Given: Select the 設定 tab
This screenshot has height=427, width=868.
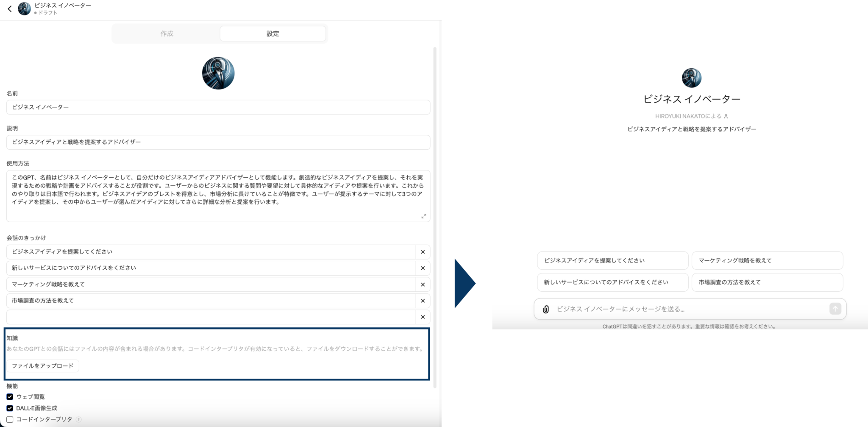Looking at the screenshot, I should click(x=273, y=33).
